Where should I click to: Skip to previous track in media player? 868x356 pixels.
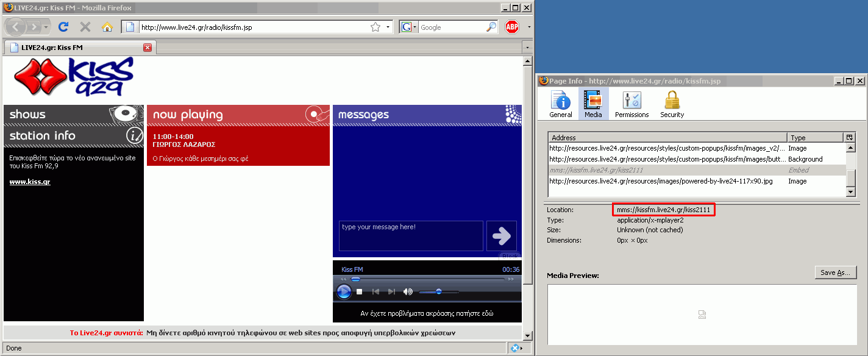click(x=376, y=292)
